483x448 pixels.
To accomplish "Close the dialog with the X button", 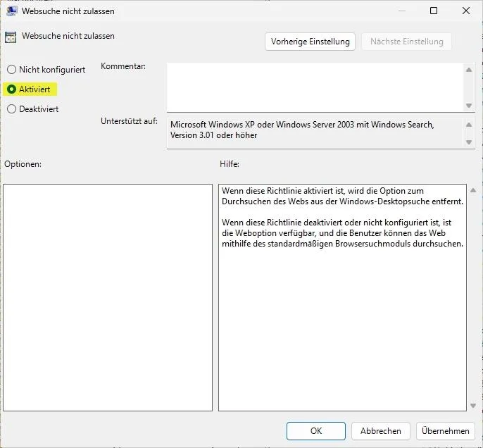I will 466,11.
